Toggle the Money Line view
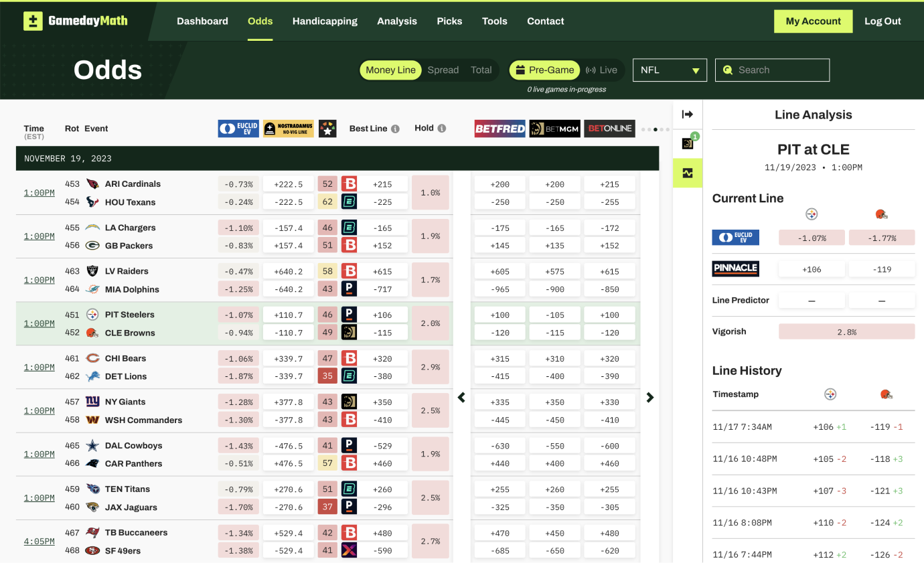This screenshot has width=924, height=563. pyautogui.click(x=390, y=70)
